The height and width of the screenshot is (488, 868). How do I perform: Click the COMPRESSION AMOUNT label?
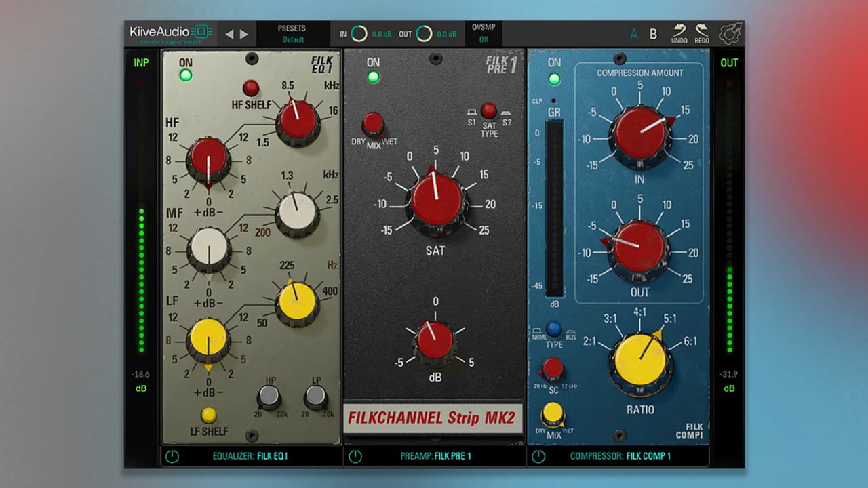[x=640, y=73]
